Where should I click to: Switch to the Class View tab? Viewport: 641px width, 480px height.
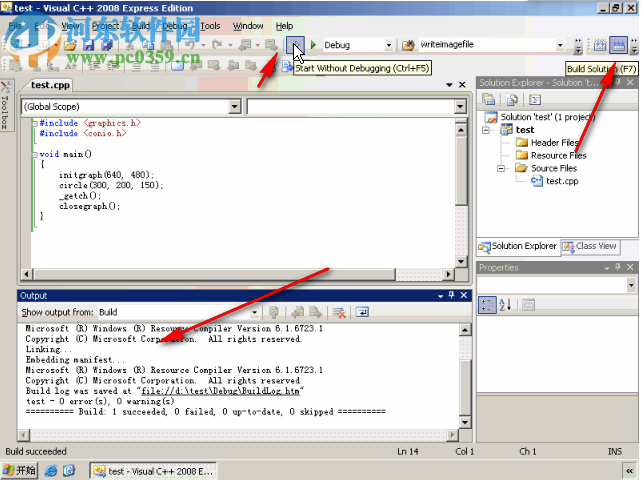tap(591, 246)
